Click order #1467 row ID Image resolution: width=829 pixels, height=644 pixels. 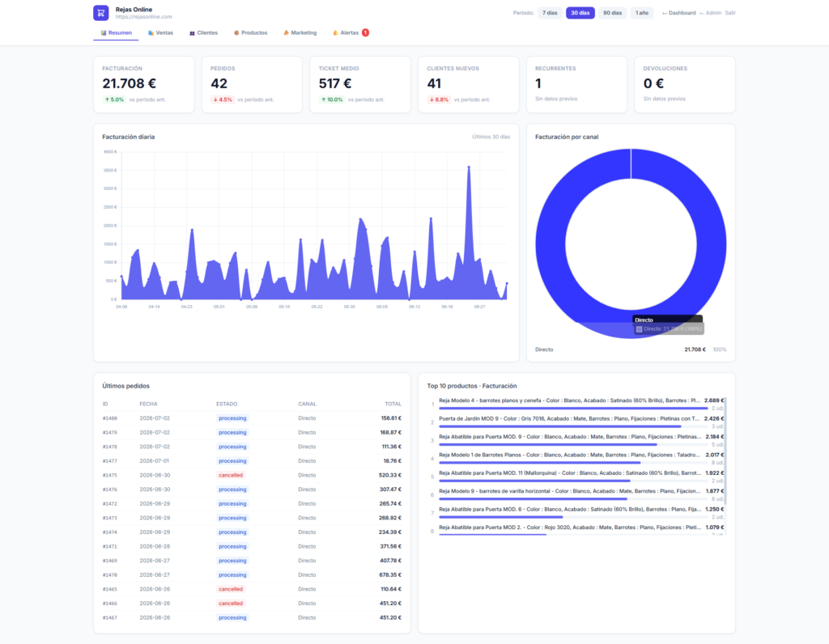coord(110,617)
